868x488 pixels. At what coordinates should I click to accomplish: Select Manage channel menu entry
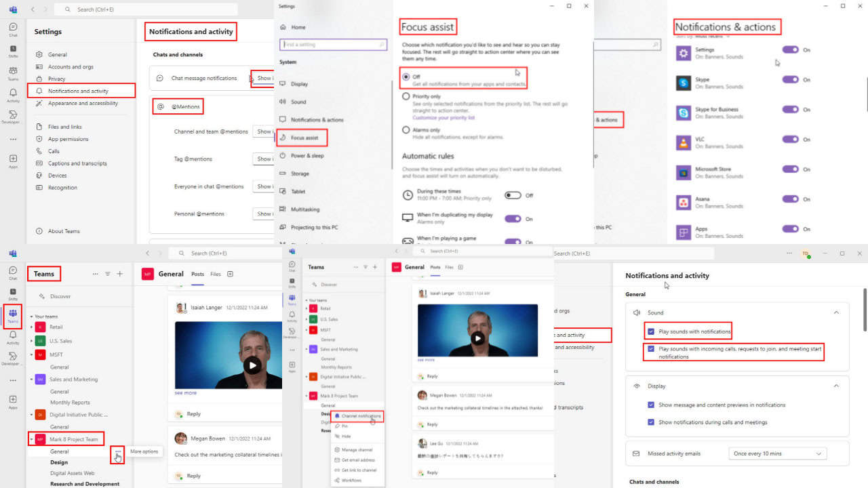tap(357, 449)
